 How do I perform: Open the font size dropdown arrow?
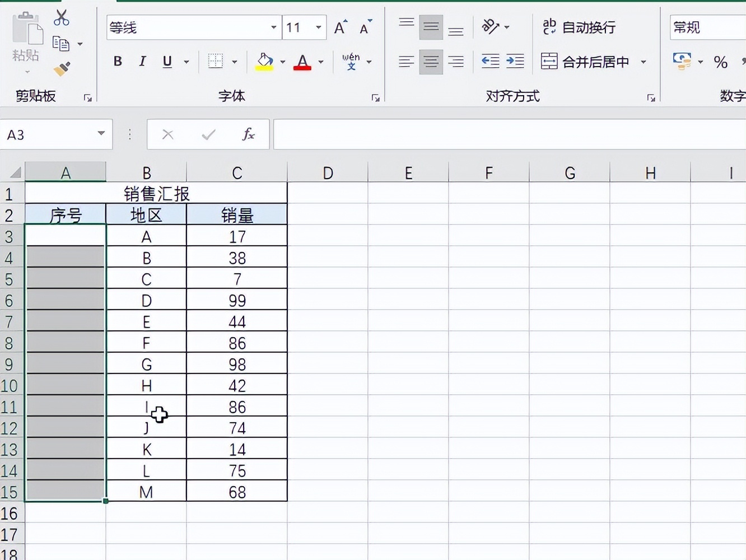(x=319, y=27)
